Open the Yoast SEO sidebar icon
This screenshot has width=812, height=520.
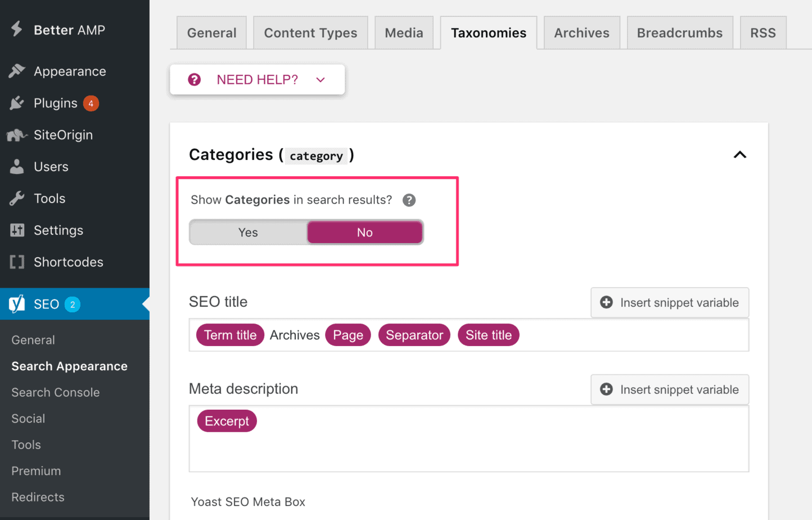tap(17, 303)
